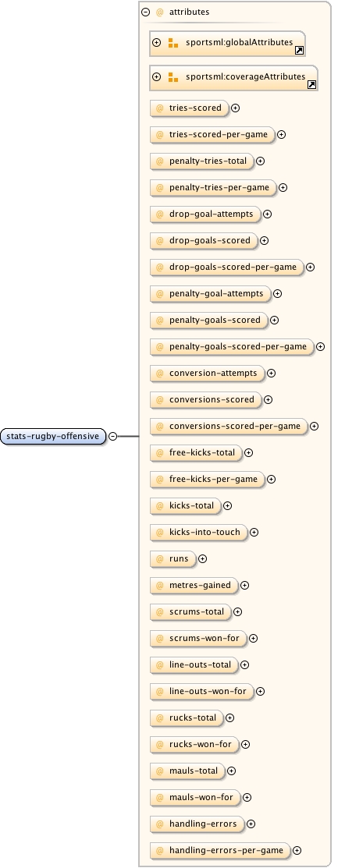Image resolution: width=345 pixels, height=868 pixels.
Task: Expand the penalty-goals-scored-per-game attribute
Action: click(x=320, y=346)
